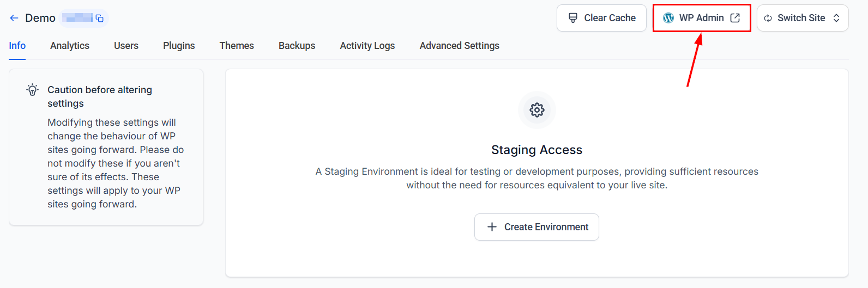Click the plus icon in Create Environment
Viewport: 868px width, 288px height.
pyautogui.click(x=492, y=227)
